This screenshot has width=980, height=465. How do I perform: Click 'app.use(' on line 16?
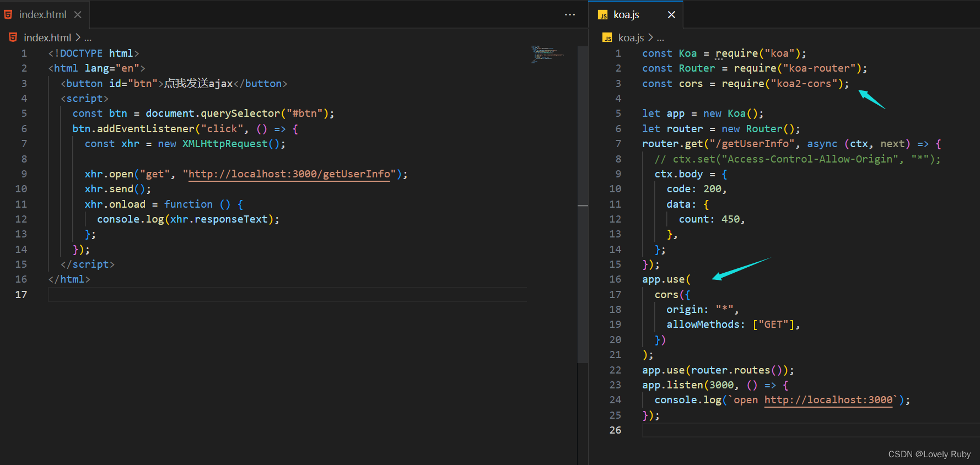[x=666, y=279]
